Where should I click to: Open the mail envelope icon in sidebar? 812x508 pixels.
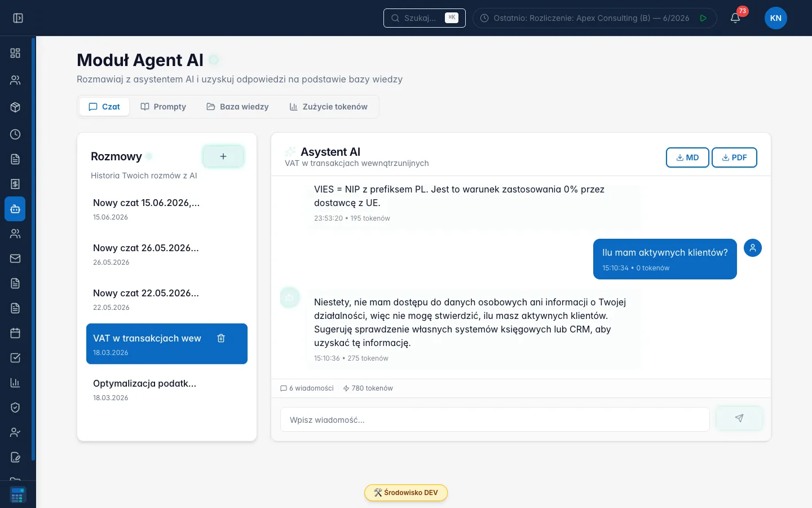pos(15,259)
